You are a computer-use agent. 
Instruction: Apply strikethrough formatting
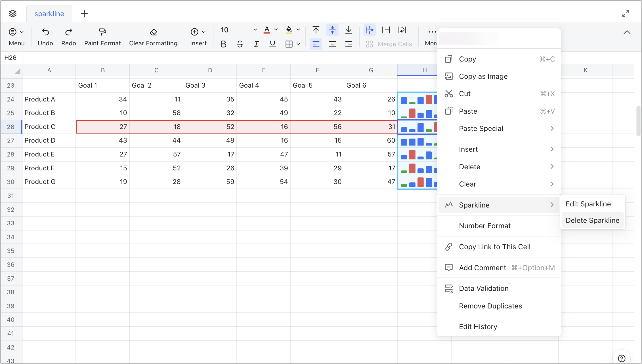click(240, 44)
